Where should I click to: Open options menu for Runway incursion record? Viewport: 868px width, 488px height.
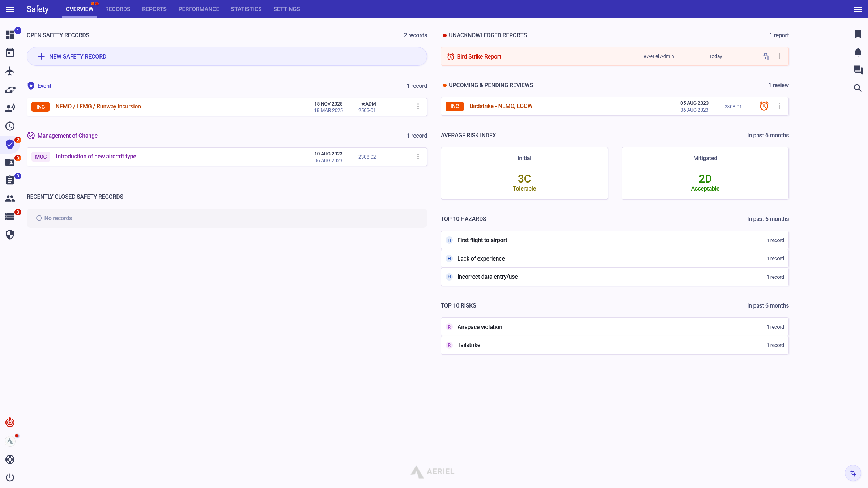click(418, 107)
